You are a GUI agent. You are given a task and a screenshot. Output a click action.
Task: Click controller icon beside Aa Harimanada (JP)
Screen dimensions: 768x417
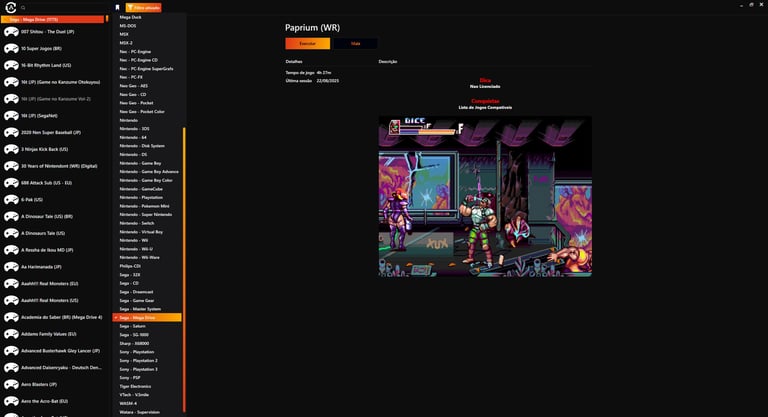pyautogui.click(x=11, y=267)
